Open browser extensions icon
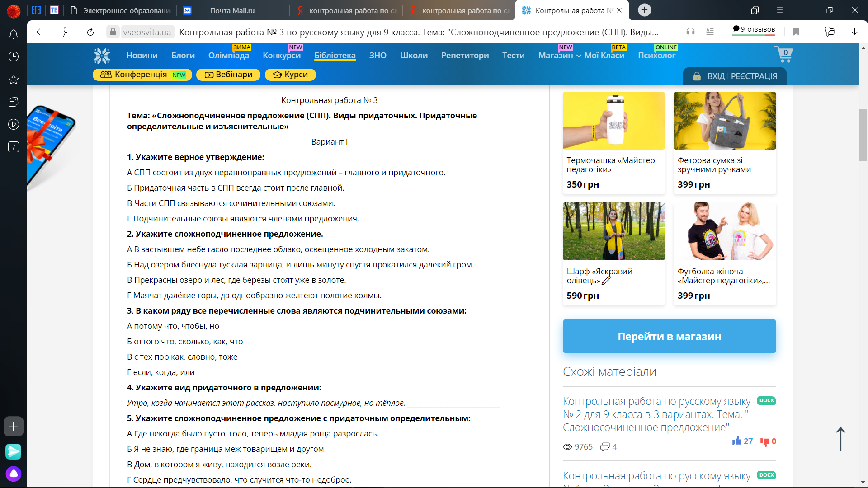 (x=829, y=32)
